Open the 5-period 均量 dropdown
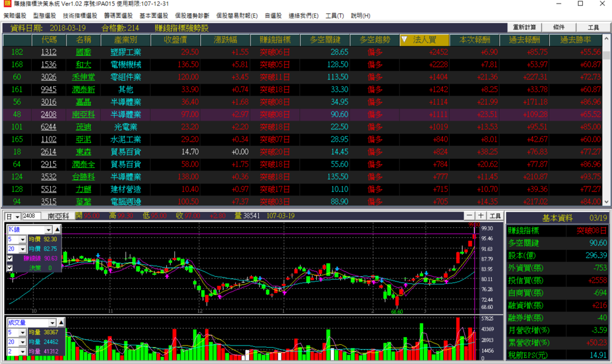 (23, 332)
